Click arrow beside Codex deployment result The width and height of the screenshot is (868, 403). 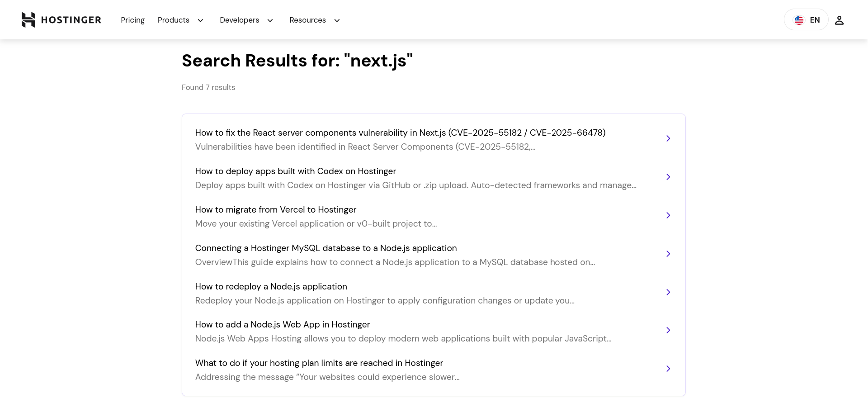[668, 177]
